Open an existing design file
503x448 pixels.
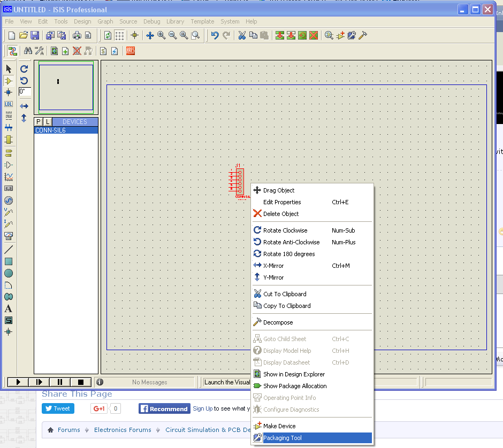23,35
